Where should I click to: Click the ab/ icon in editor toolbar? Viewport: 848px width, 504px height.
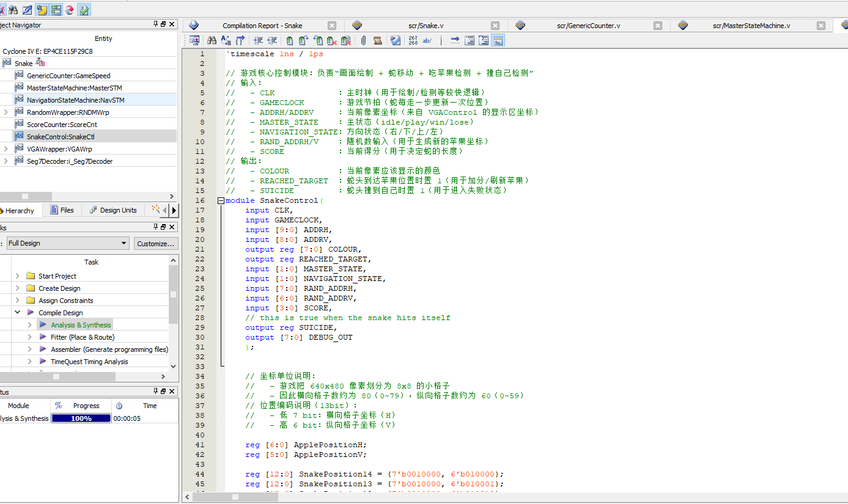tap(427, 40)
